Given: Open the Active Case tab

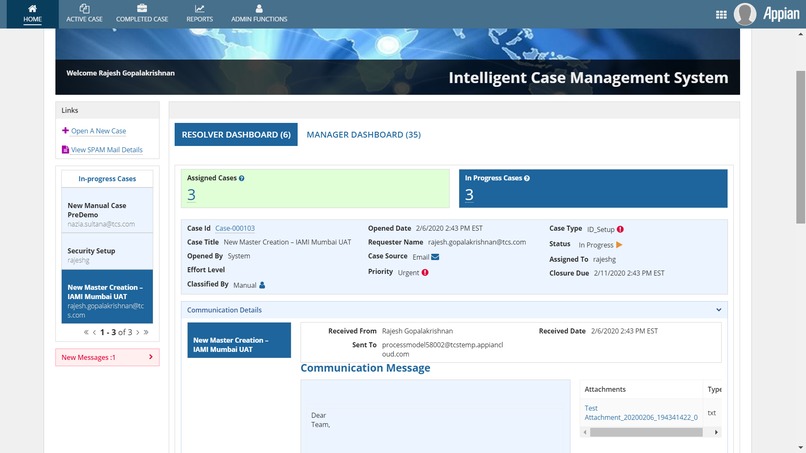Looking at the screenshot, I should [x=84, y=14].
